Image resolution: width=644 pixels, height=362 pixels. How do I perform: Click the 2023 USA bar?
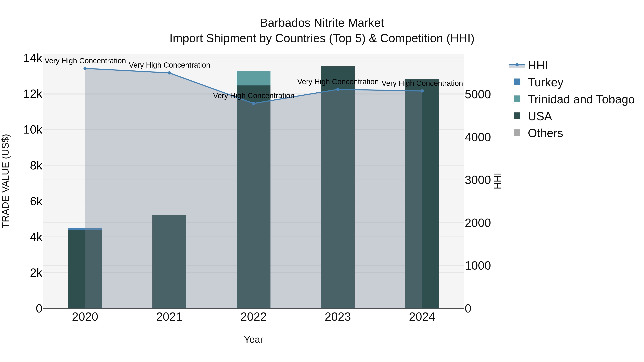[338, 187]
